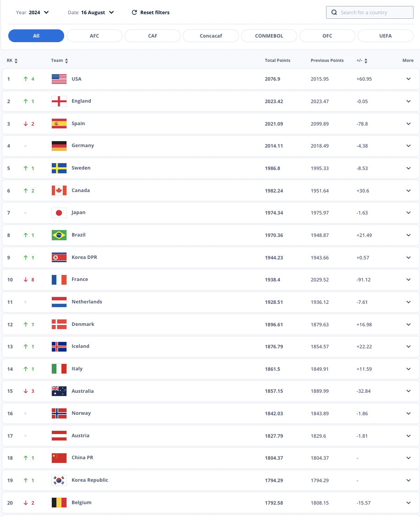Image resolution: width=420 pixels, height=517 pixels.
Task: Click the search magnifier icon
Action: pos(334,12)
